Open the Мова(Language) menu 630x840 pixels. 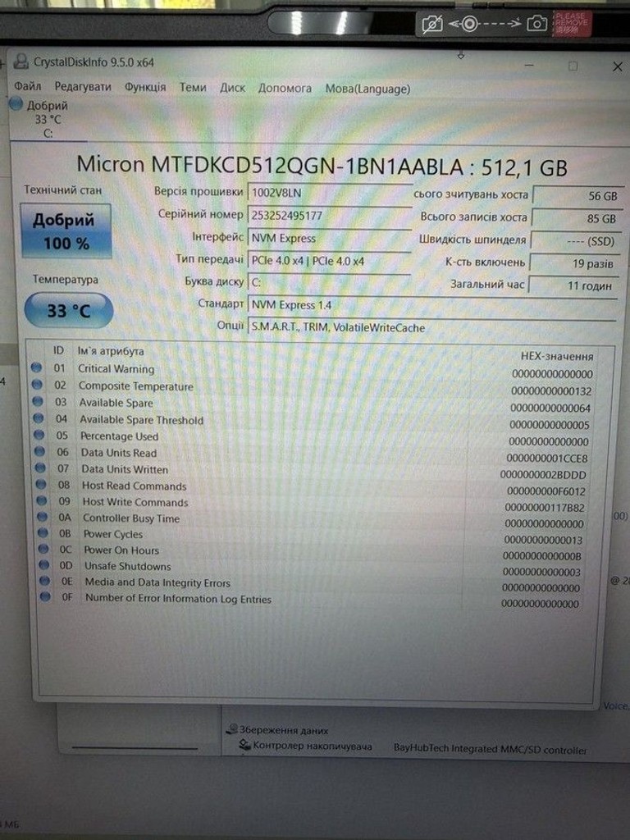click(x=367, y=89)
